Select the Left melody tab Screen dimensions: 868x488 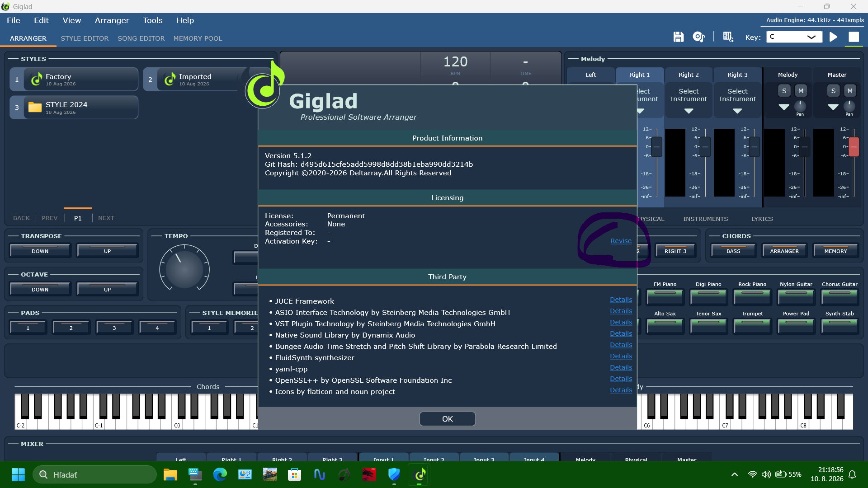pos(591,75)
